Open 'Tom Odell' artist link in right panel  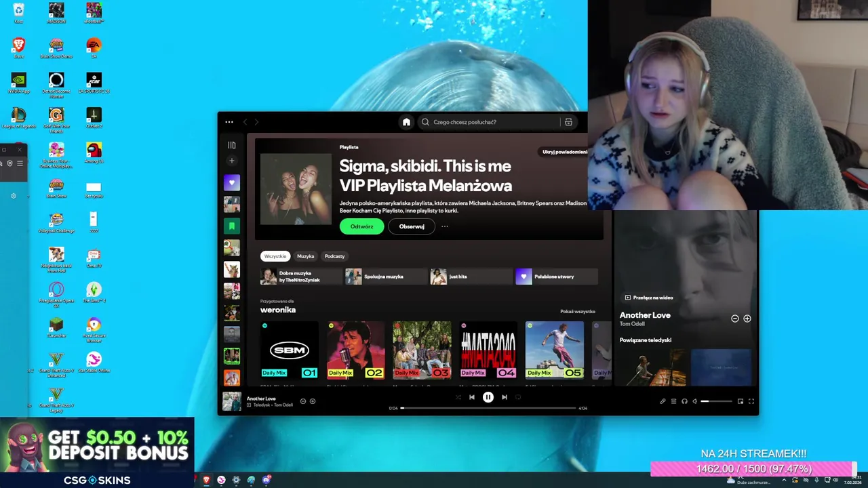[632, 324]
